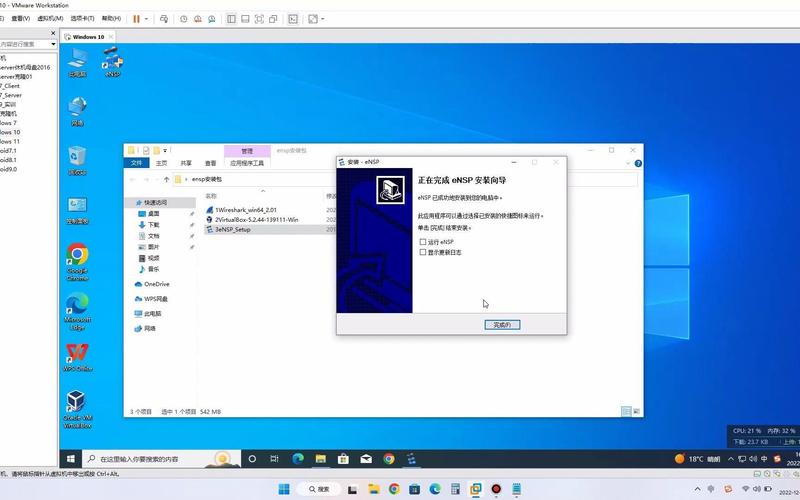800x500 pixels.
Task: Open Mail on the guest taskbar
Action: (x=366, y=459)
